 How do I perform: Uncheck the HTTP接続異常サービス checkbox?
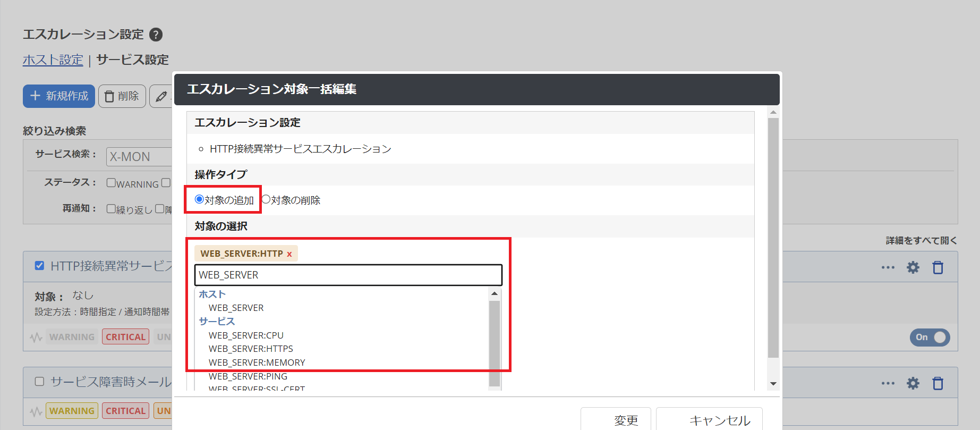click(x=39, y=266)
